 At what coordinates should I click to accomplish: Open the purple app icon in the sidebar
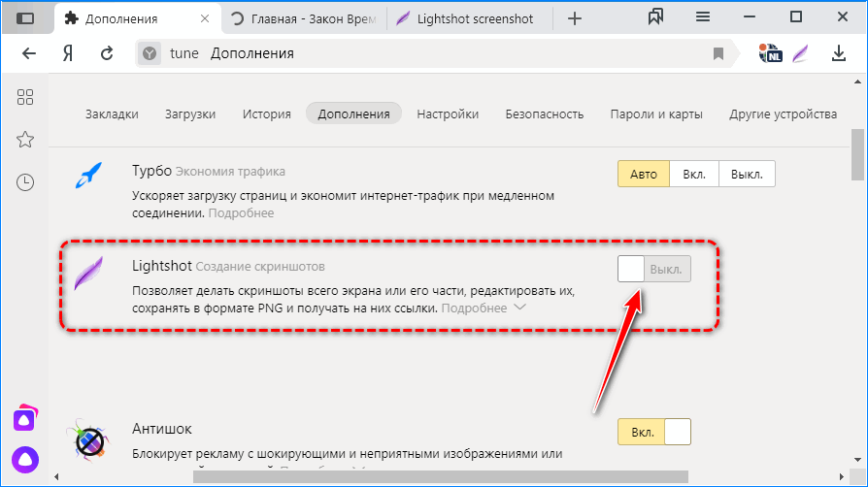pyautogui.click(x=25, y=418)
